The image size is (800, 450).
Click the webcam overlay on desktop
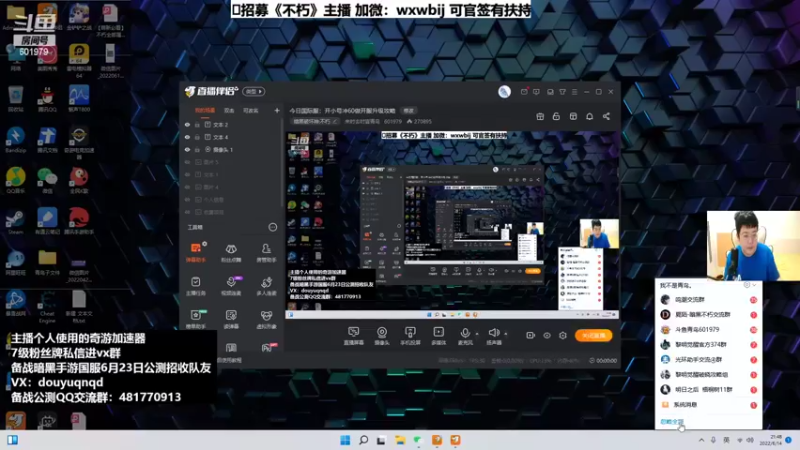[753, 245]
